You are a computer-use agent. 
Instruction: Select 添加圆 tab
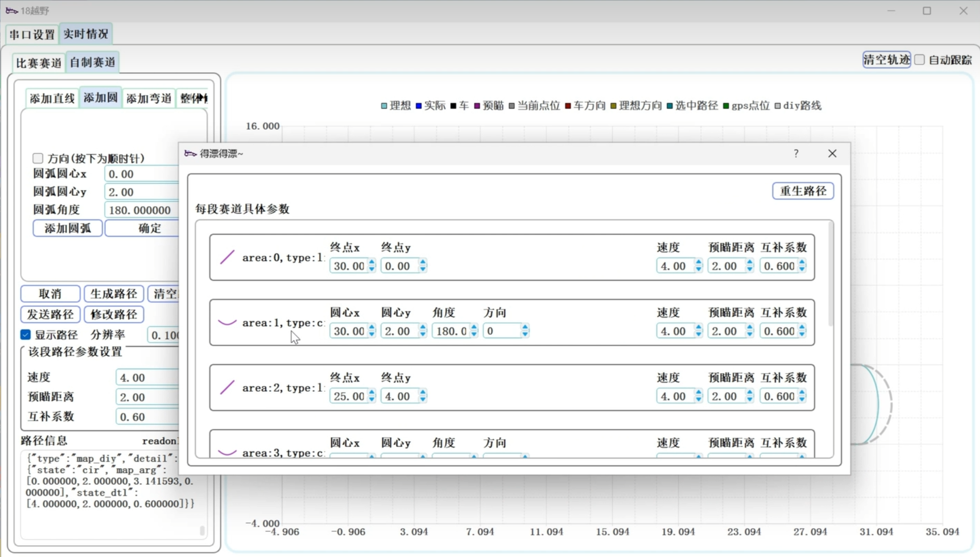[100, 98]
